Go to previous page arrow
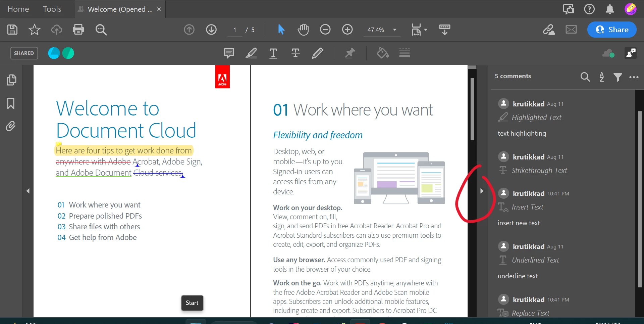644x324 pixels. (x=189, y=30)
